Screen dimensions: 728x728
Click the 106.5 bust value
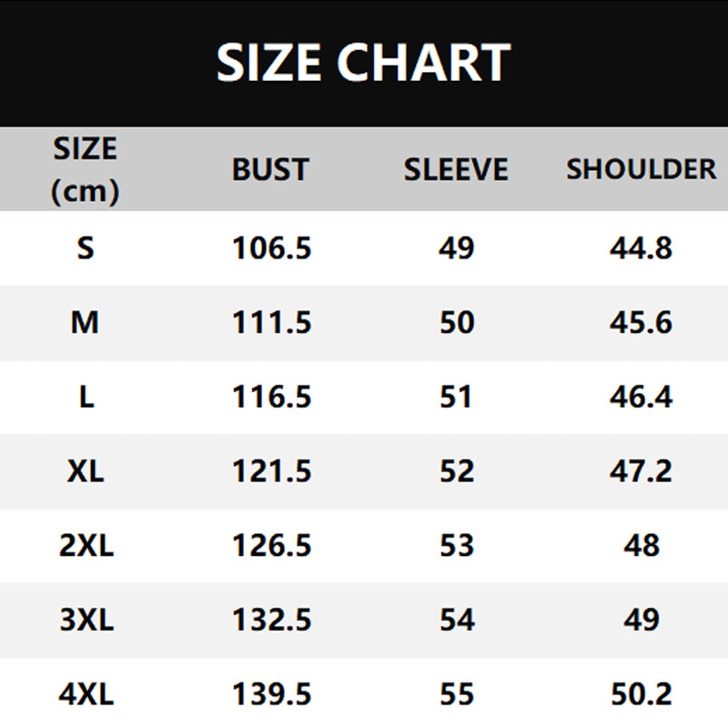click(272, 248)
